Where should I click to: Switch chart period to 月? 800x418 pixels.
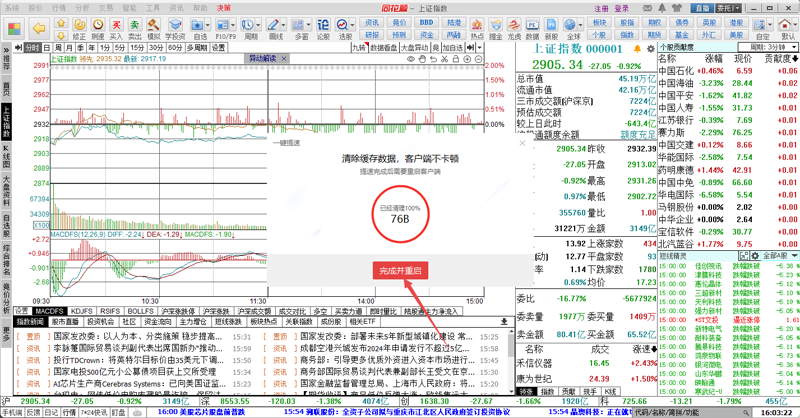coord(69,47)
